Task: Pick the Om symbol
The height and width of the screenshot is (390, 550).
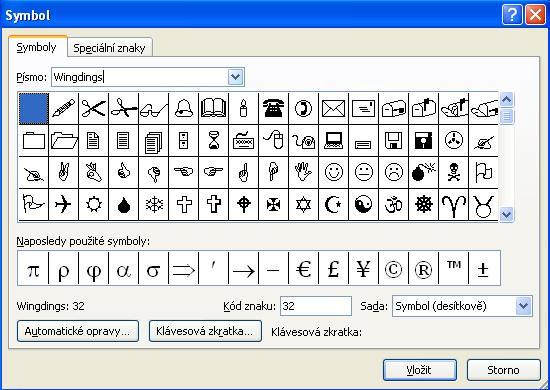Action: coord(394,204)
